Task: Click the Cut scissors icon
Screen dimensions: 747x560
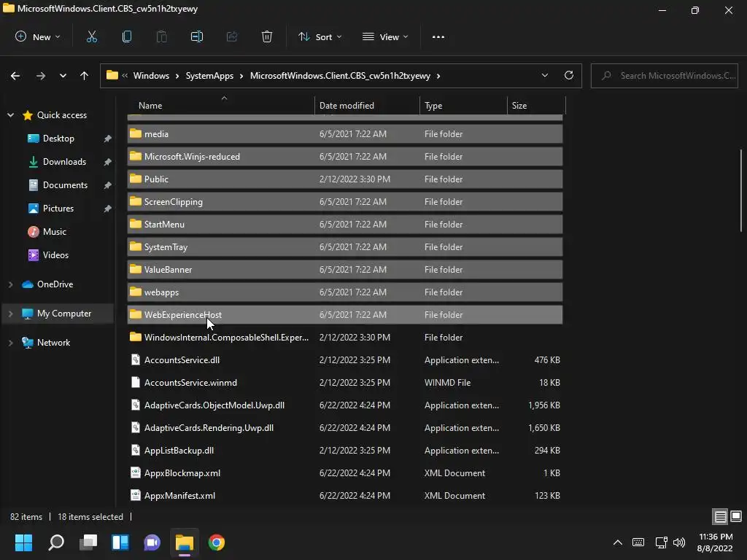Action: [92, 36]
